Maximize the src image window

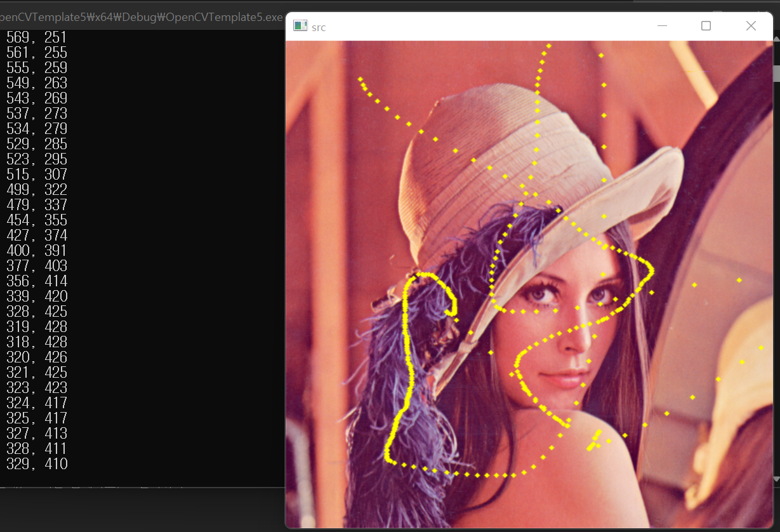706,26
